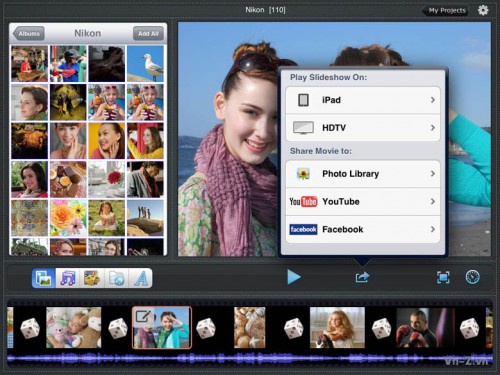
Task: Click the transition dice after teddy bears clip
Action: [118, 328]
